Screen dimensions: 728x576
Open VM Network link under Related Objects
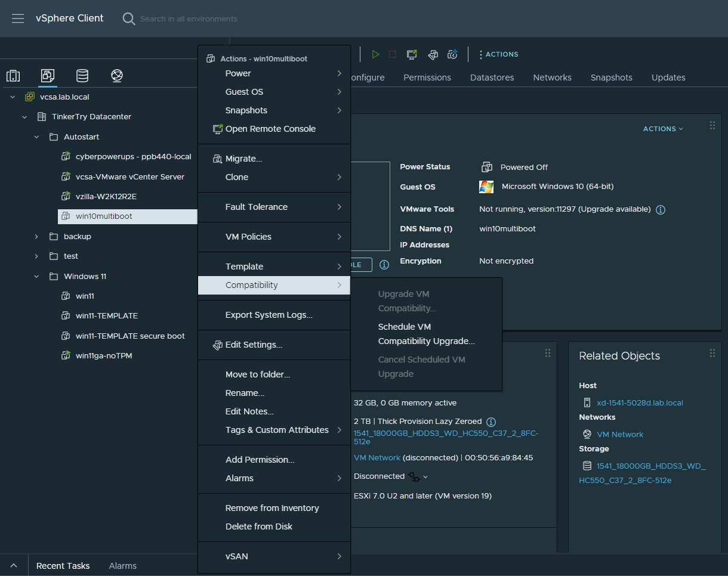[620, 434]
